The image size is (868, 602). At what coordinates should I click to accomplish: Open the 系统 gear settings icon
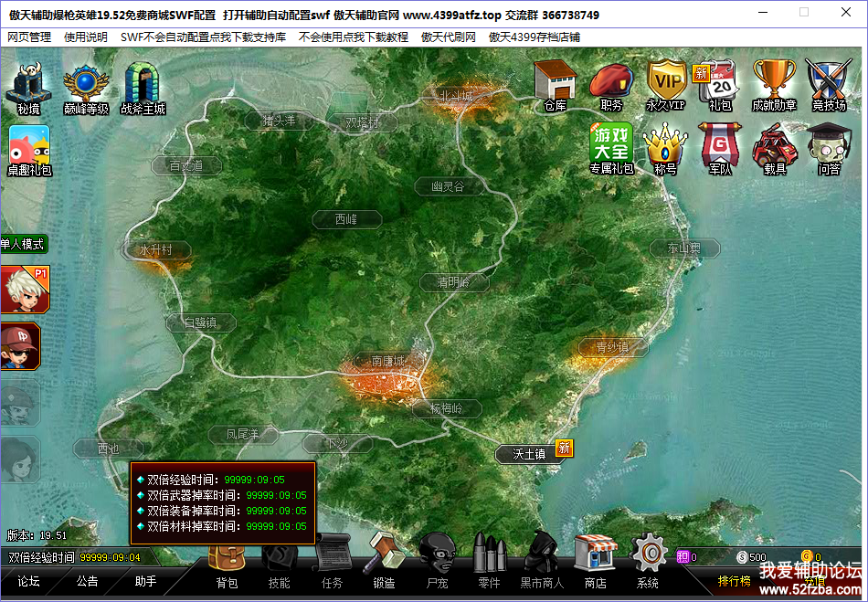point(648,565)
